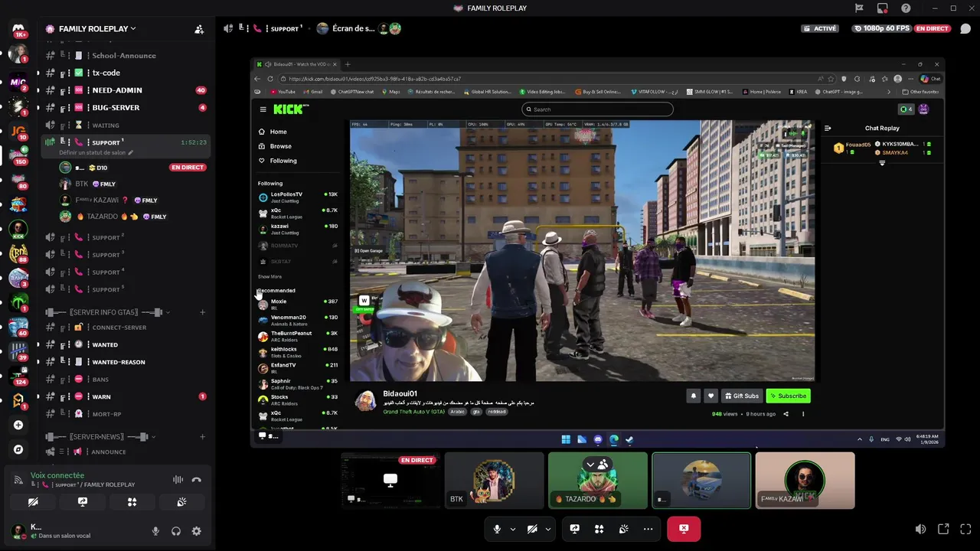Invite people icon beside FAMILY ROLEPLAY header
Viewport: 980px width, 551px height.
tap(199, 29)
